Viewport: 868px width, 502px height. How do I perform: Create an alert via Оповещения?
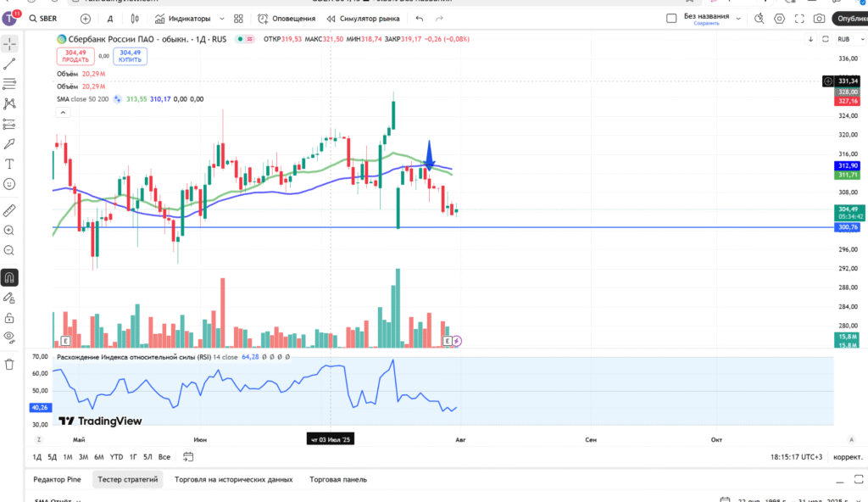pos(287,19)
